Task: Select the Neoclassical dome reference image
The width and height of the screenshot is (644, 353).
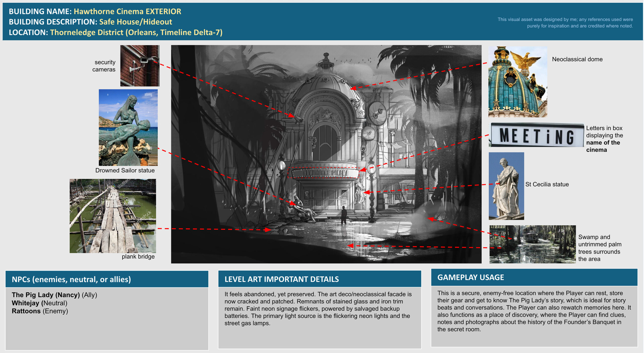Action: coord(517,82)
